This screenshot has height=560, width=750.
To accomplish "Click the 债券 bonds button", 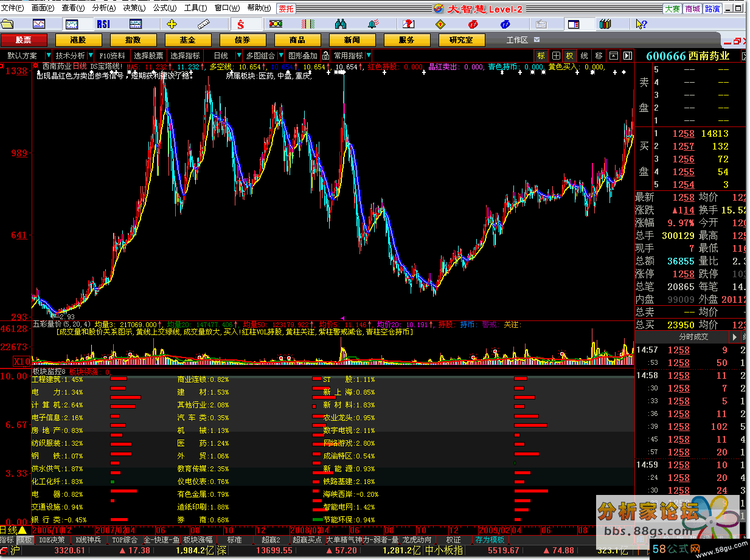I will tap(243, 40).
